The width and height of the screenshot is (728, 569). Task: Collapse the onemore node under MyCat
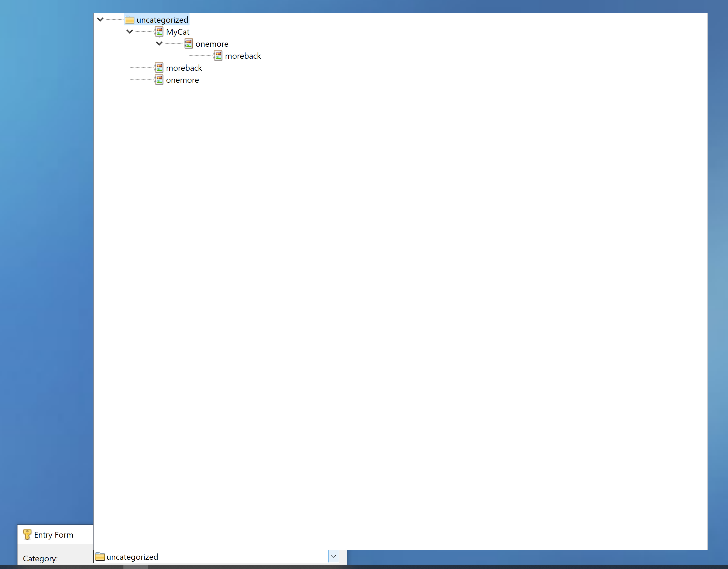[159, 44]
